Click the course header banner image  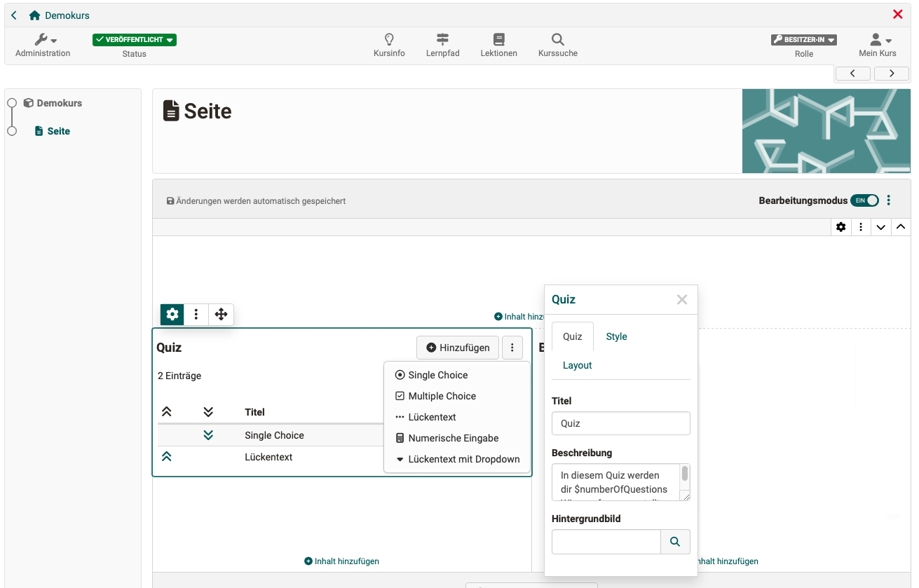click(x=826, y=131)
